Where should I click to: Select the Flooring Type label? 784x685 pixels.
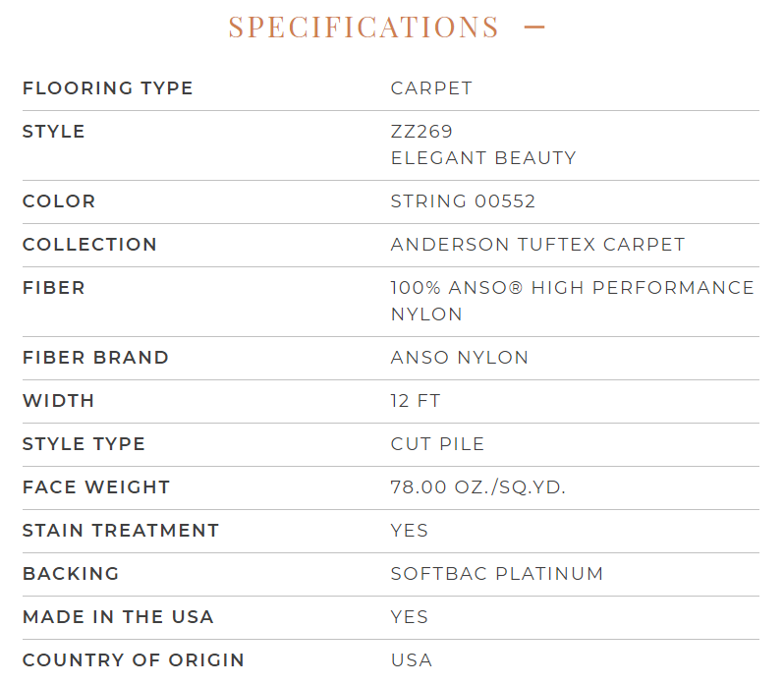tap(107, 88)
